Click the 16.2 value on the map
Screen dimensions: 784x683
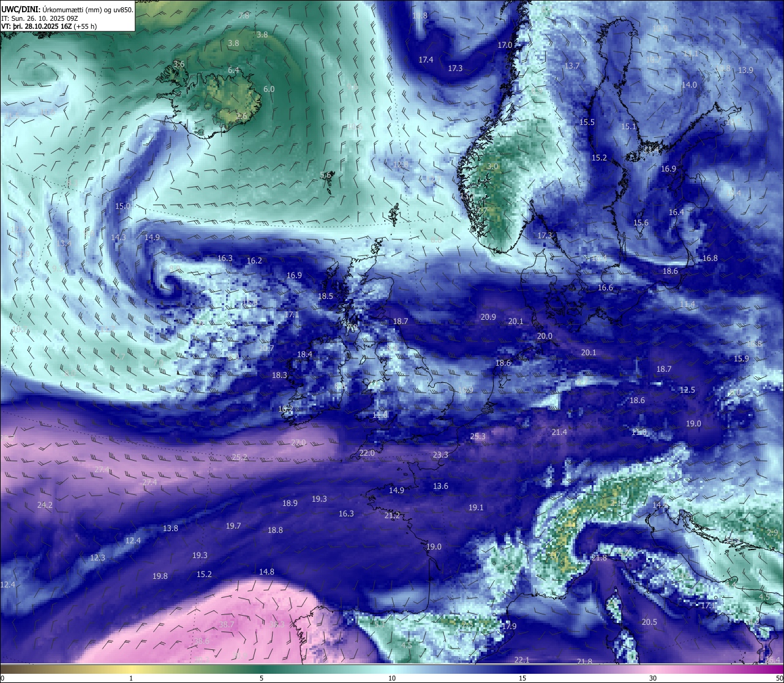[x=254, y=260]
